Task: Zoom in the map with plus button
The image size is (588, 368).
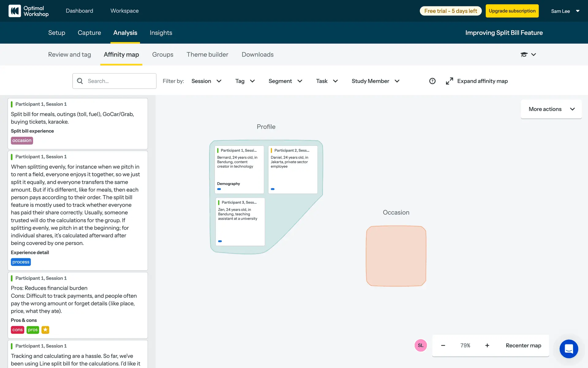Action: click(x=487, y=345)
